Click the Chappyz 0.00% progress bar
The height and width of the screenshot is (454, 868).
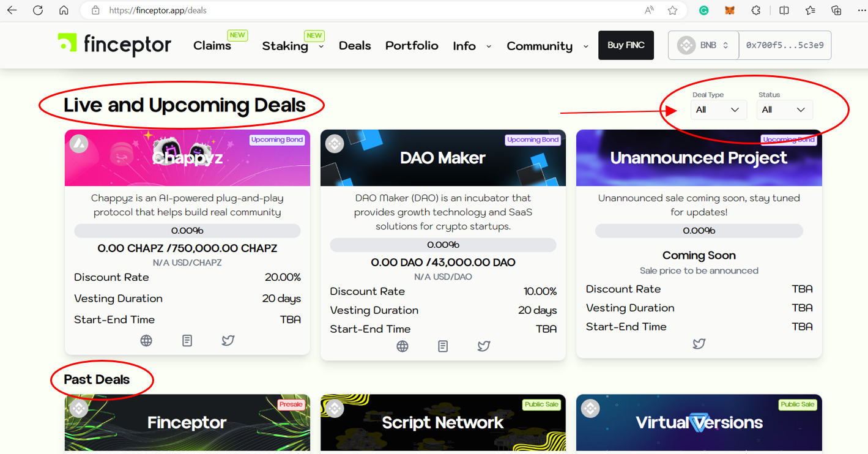[x=187, y=231]
